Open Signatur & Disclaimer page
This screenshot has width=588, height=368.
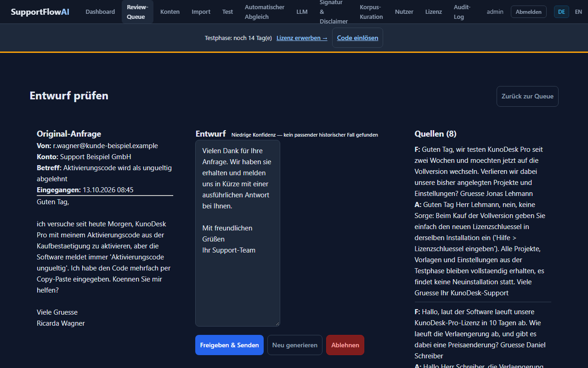point(334,12)
